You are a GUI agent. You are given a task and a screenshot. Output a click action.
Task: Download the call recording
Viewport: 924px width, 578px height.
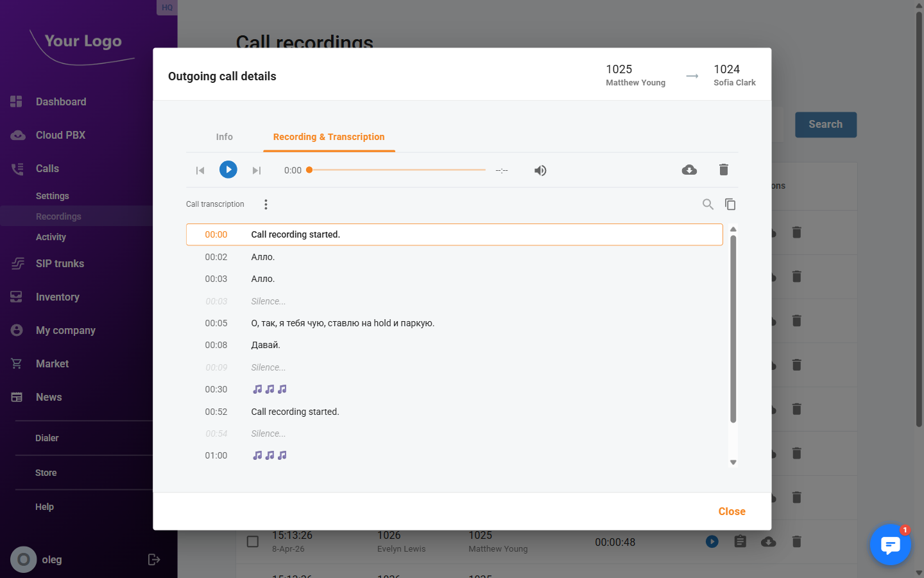(x=689, y=170)
